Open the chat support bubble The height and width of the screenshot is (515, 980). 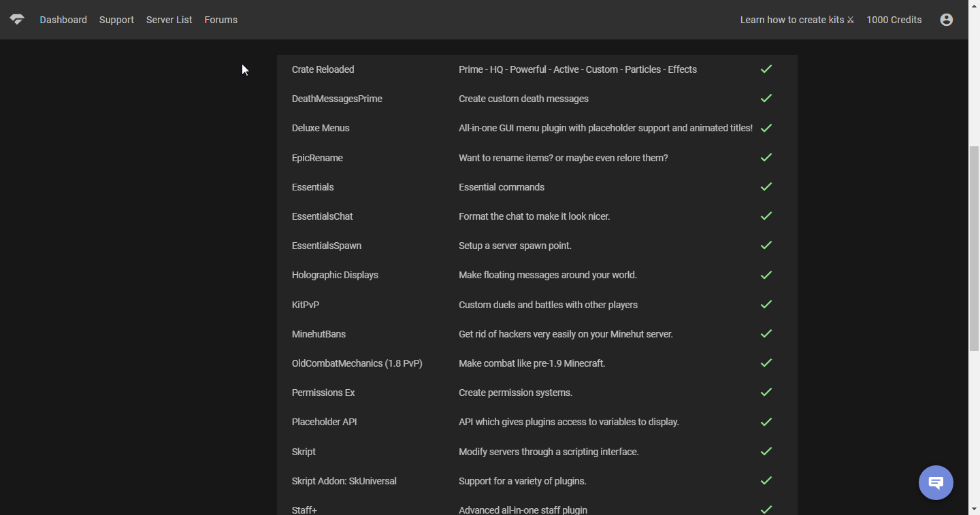(x=936, y=483)
